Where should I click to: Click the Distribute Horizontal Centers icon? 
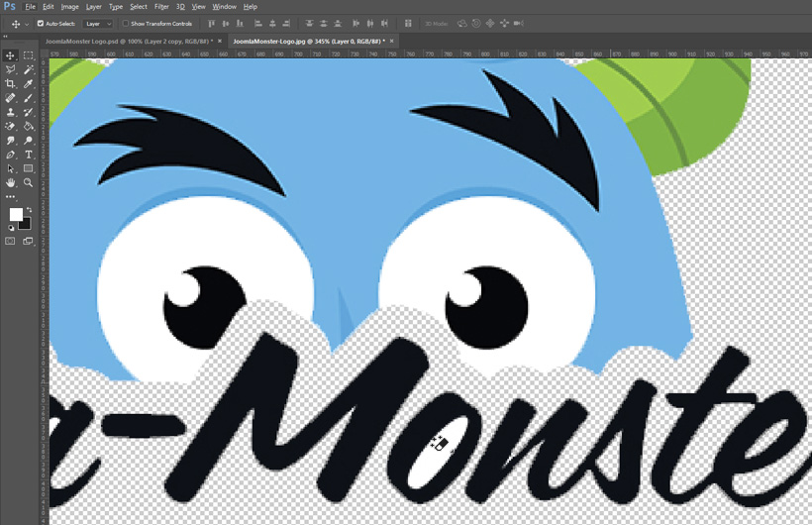(x=370, y=24)
